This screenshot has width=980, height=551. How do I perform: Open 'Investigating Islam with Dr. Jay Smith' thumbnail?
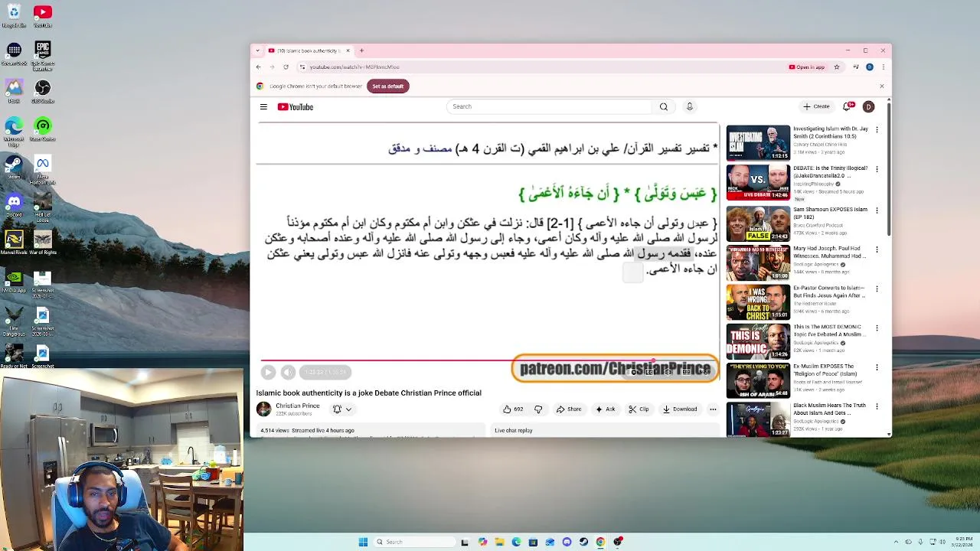758,143
